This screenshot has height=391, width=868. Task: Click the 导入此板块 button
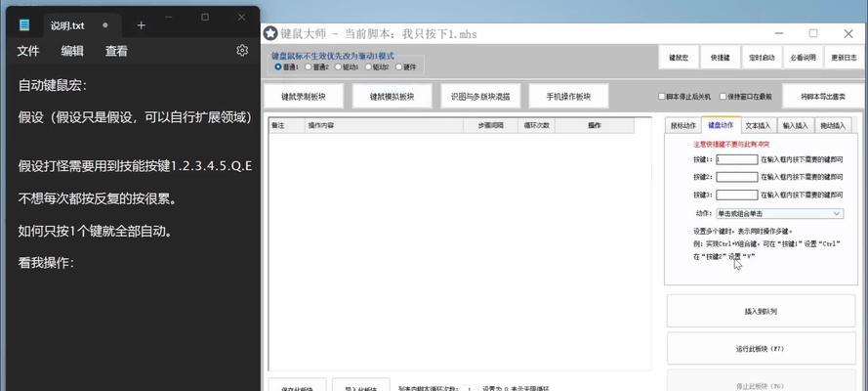tap(361, 385)
